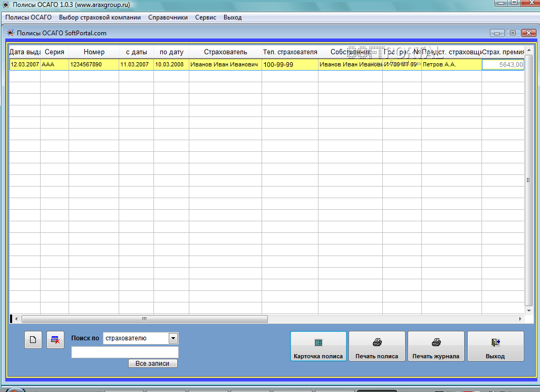This screenshot has width=540, height=392.
Task: Click the new record blank page icon
Action: tap(33, 340)
